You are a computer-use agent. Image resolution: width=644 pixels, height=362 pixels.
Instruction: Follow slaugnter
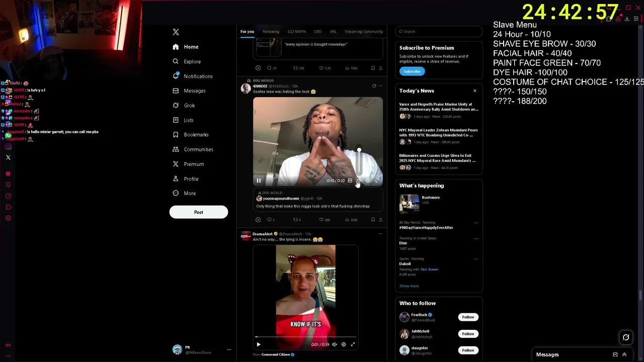click(x=468, y=350)
